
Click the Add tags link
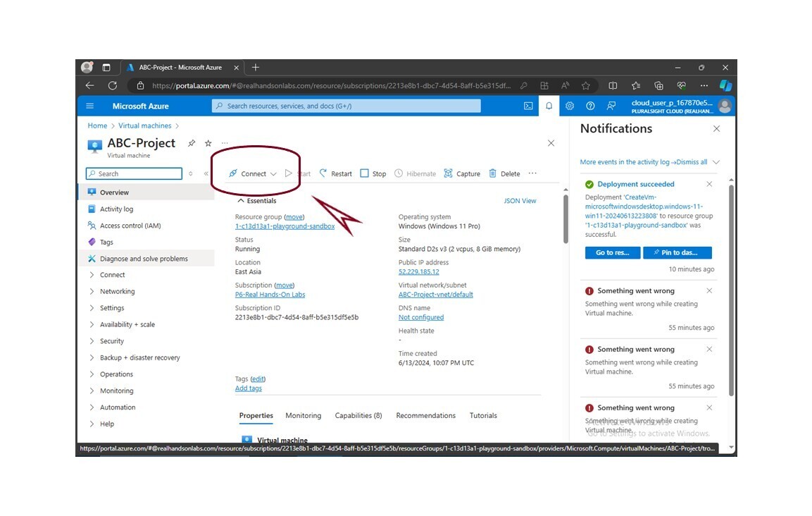(x=249, y=388)
